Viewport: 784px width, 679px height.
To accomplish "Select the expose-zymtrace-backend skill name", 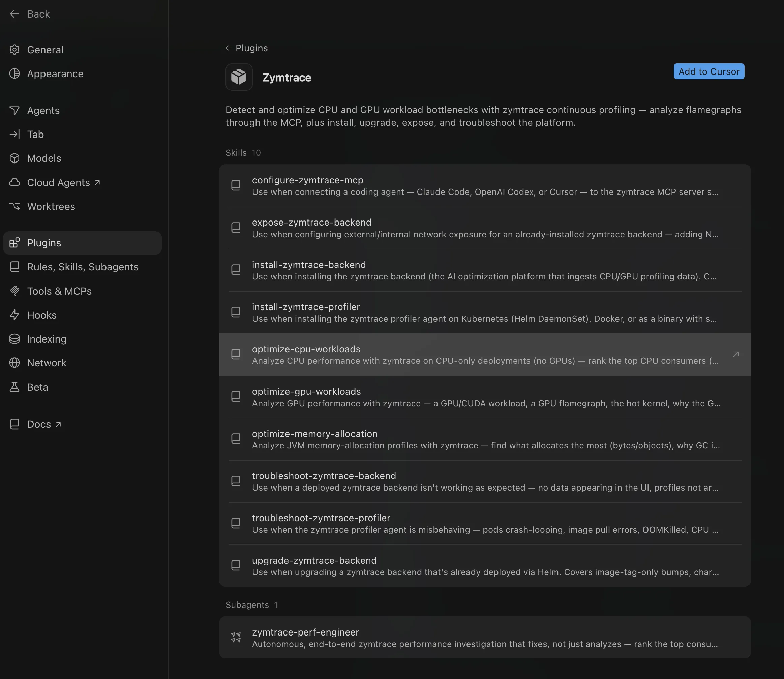I will tap(312, 223).
